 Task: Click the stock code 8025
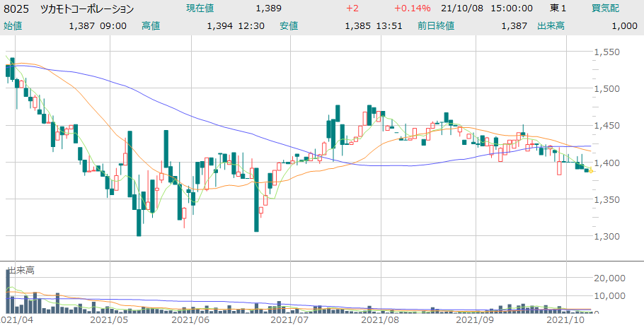[x=16, y=8]
